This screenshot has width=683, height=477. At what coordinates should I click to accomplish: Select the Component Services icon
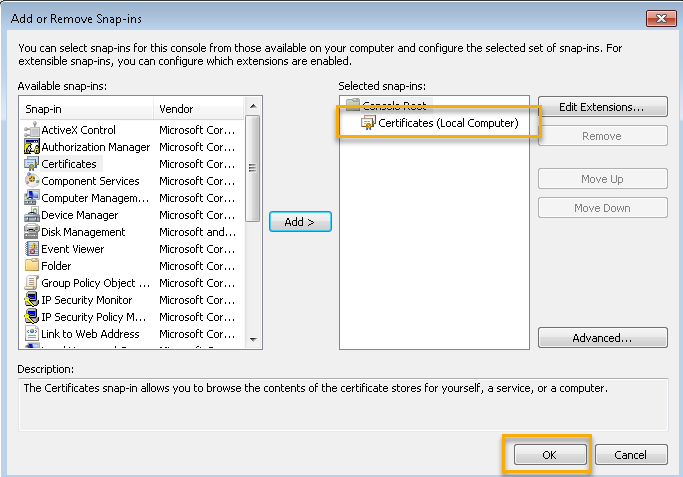(x=31, y=181)
